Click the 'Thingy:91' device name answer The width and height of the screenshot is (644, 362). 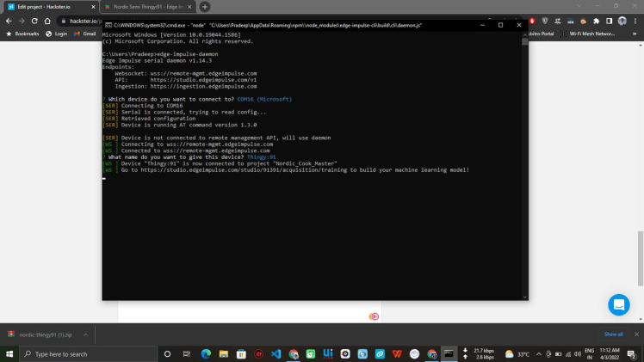(x=261, y=157)
